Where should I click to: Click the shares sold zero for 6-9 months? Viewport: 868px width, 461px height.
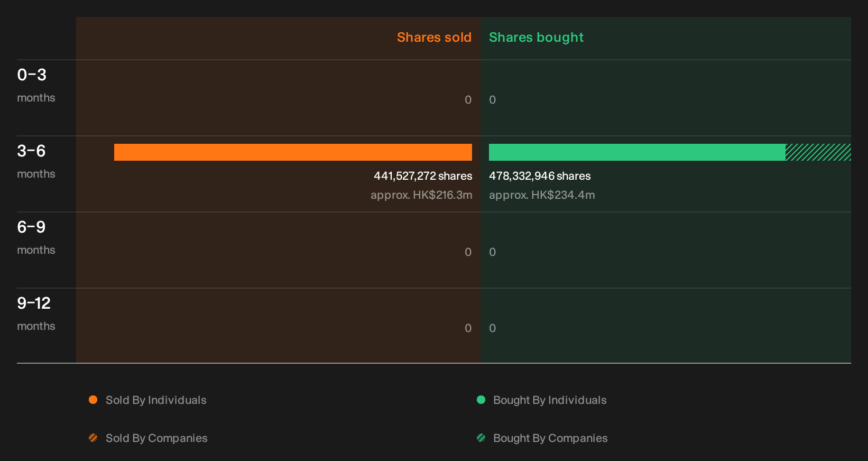pyautogui.click(x=468, y=252)
